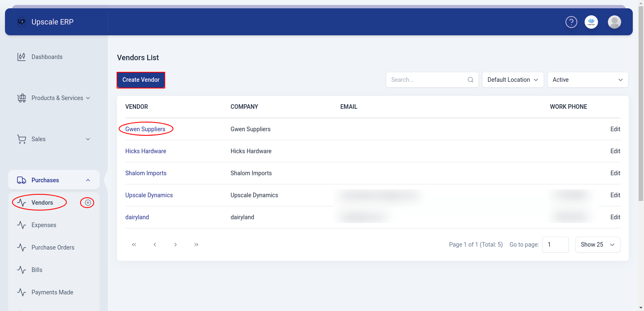Click the Products & Services box icon

point(21,98)
